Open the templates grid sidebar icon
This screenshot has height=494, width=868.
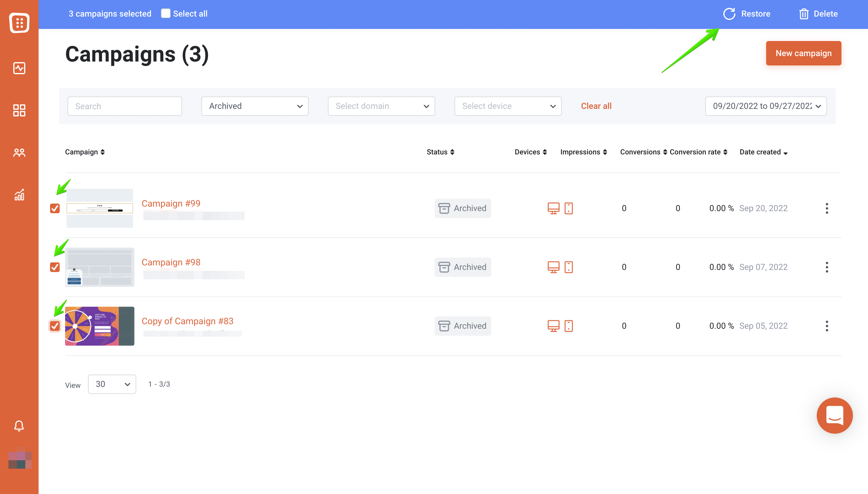[19, 110]
